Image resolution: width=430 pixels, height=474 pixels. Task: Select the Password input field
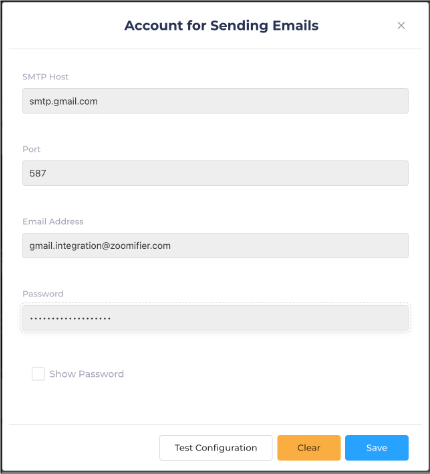click(x=215, y=318)
